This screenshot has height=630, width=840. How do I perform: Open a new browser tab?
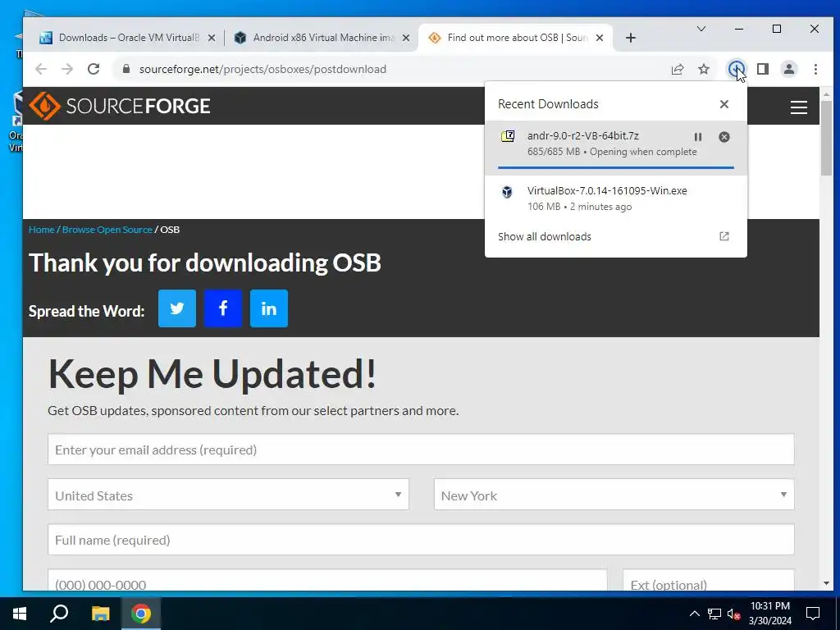coord(631,38)
